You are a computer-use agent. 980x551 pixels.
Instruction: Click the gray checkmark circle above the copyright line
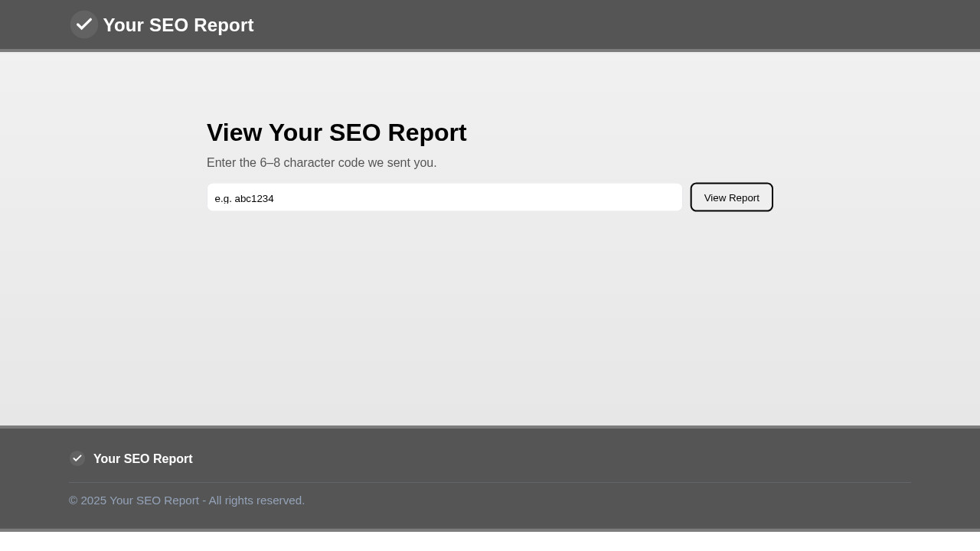click(77, 458)
